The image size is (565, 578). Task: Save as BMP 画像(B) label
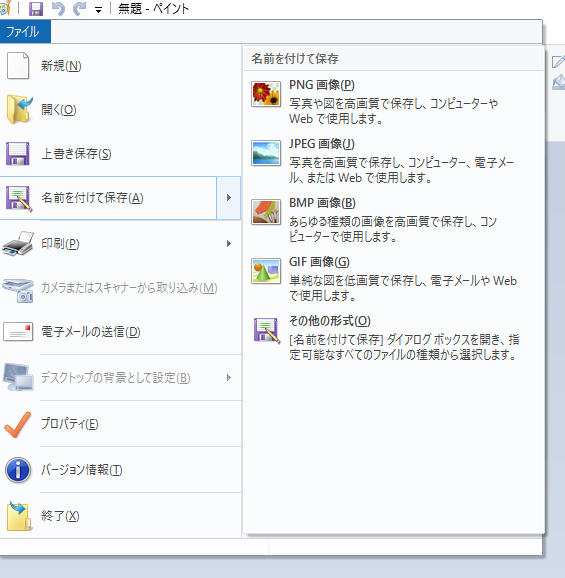[322, 203]
